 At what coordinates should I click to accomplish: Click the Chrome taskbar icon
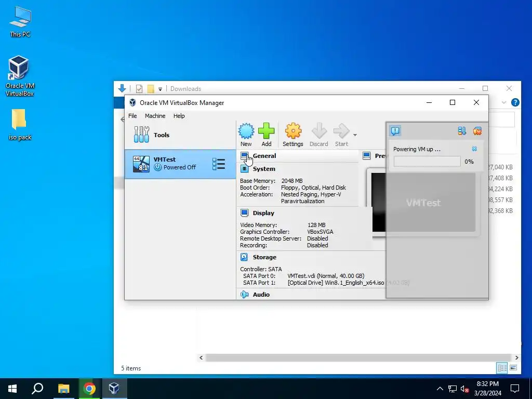(x=89, y=389)
